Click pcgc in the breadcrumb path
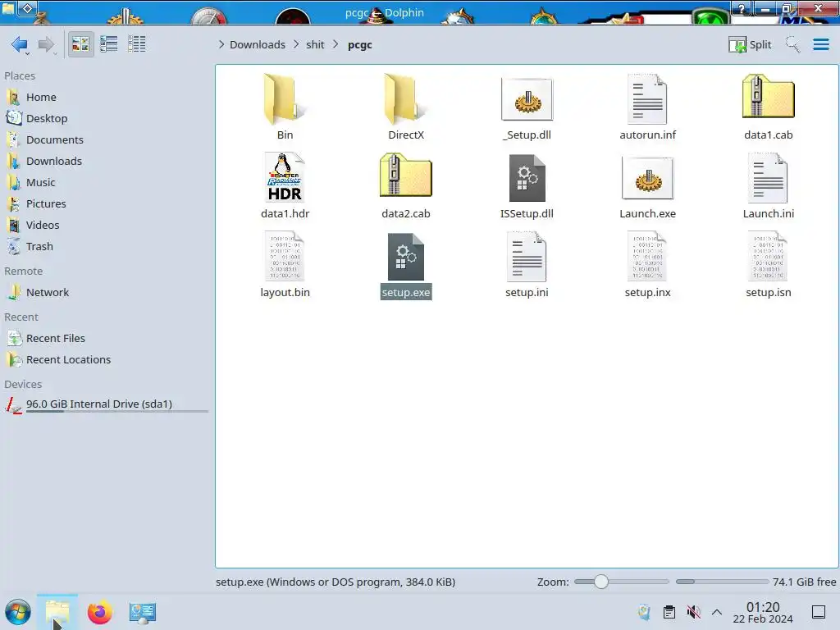This screenshot has width=840, height=630. point(359,44)
